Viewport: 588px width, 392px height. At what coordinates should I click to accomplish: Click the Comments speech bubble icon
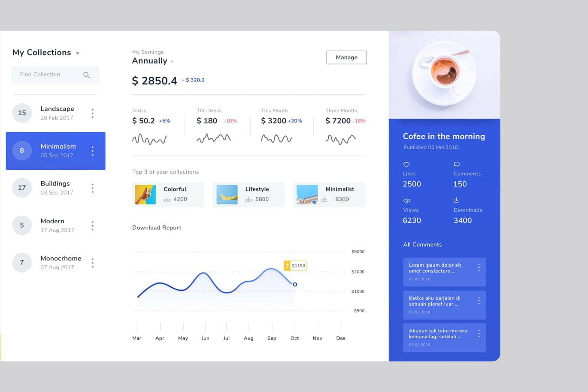(x=457, y=164)
